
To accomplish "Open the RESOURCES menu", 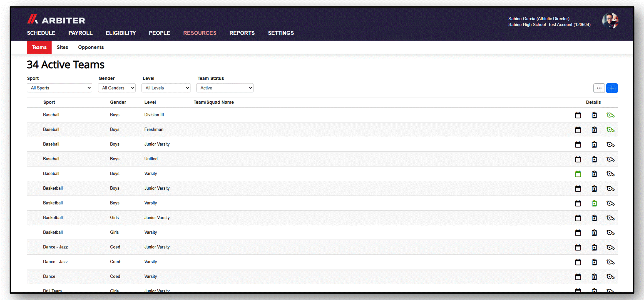I will pos(200,33).
